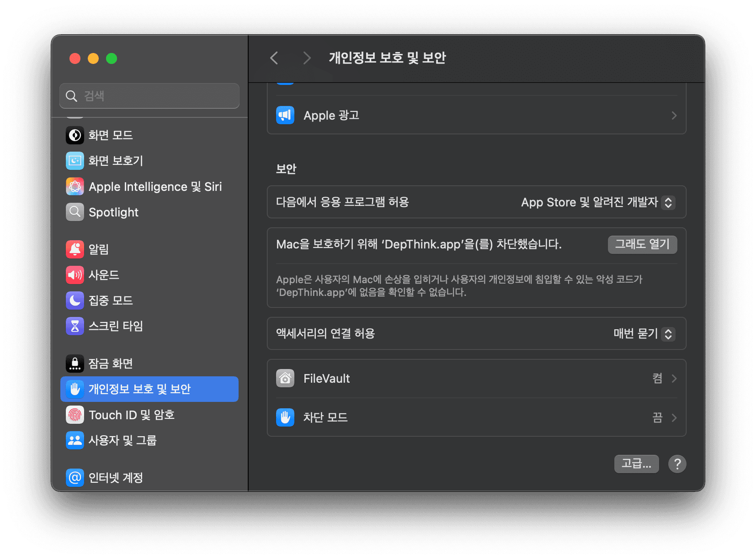
Task: Click the 고급... button
Action: click(636, 464)
